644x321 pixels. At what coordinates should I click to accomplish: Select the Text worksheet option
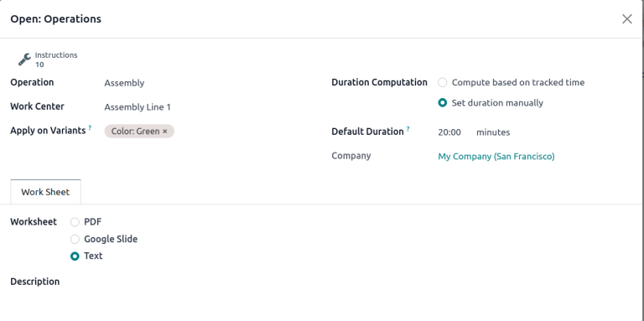pos(75,256)
